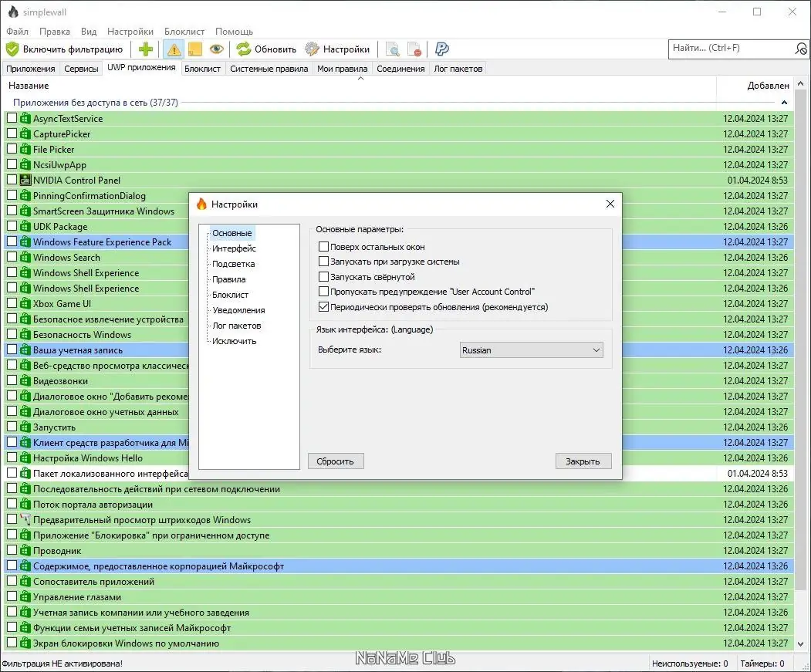Click the 'Сбросить' button
This screenshot has height=672, width=811.
336,461
